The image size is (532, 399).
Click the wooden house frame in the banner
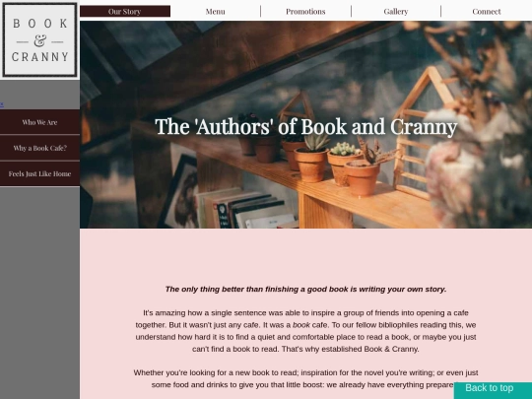426,132
